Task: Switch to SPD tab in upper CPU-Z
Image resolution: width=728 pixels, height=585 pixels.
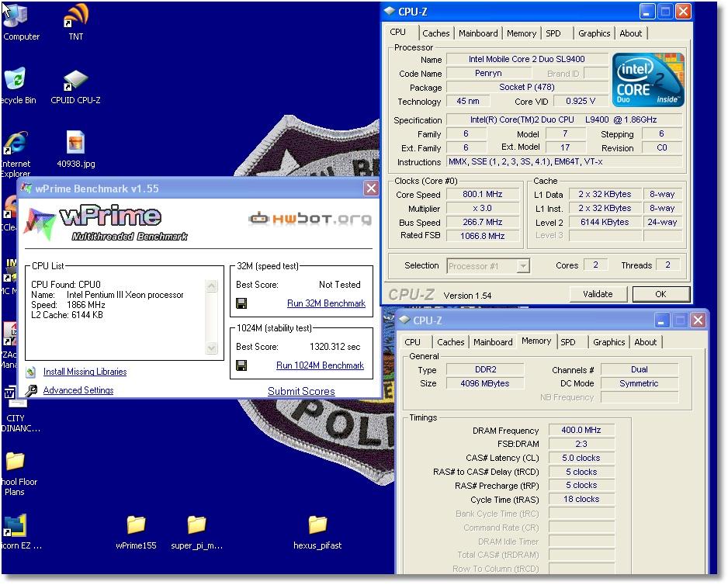Action: (x=553, y=33)
